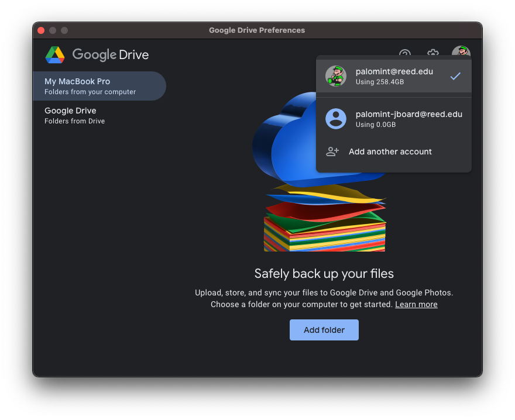
Task: Open preferences via the settings gear icon
Action: click(432, 54)
